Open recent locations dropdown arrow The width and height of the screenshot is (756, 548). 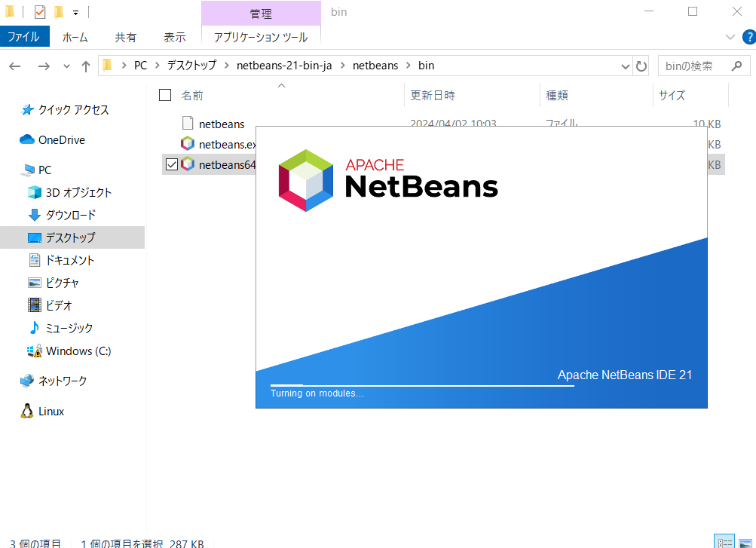tap(66, 66)
